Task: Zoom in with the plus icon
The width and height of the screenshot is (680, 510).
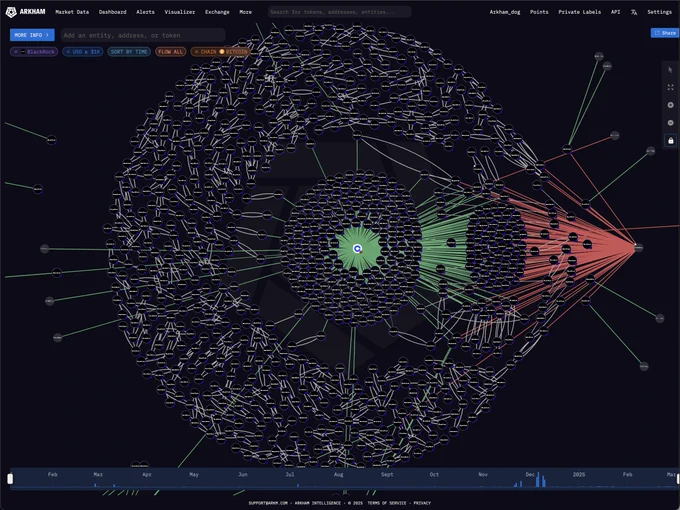Action: 670,105
